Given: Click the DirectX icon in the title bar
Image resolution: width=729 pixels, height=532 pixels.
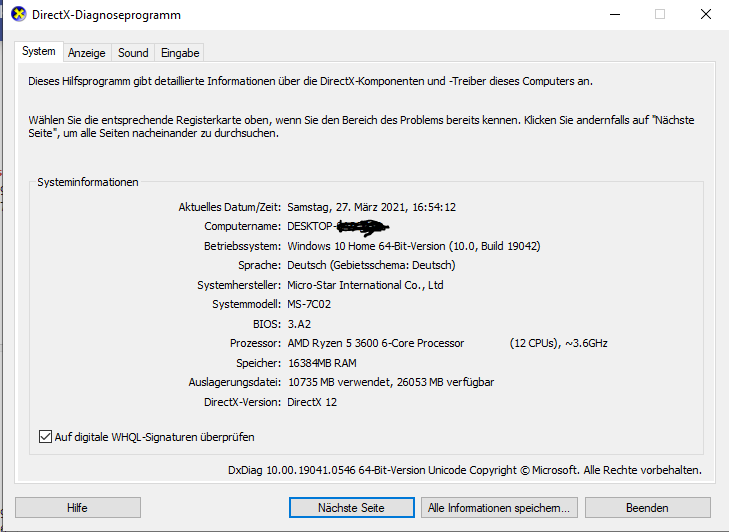Looking at the screenshot, I should 19,14.
